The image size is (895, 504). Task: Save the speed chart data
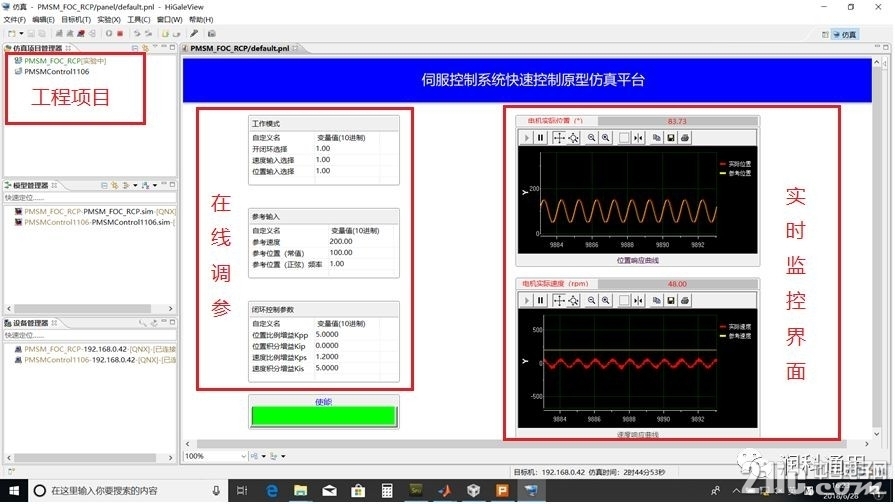[671, 300]
